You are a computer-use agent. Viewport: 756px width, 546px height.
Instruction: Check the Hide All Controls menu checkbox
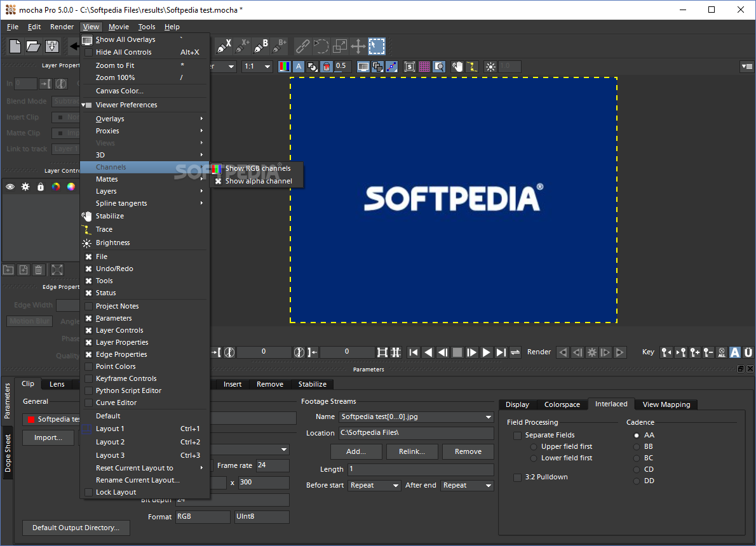[x=89, y=52]
